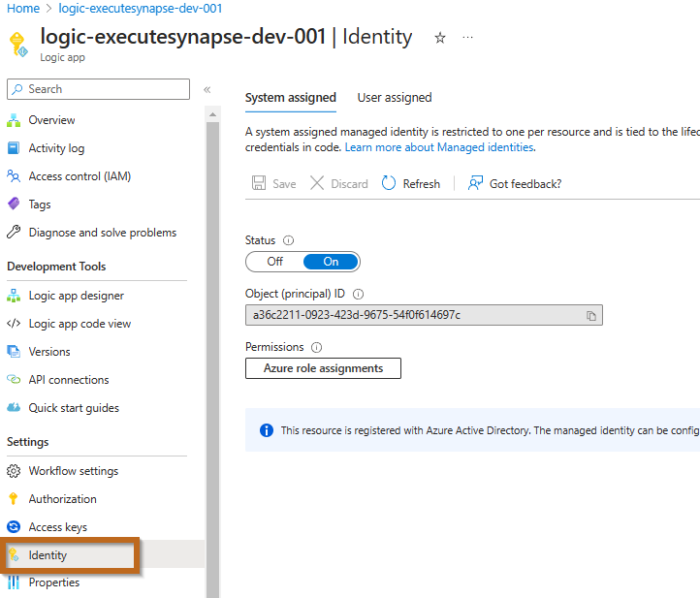Collapse the sidebar with double chevron
Screen dimensions: 700x598
[207, 90]
